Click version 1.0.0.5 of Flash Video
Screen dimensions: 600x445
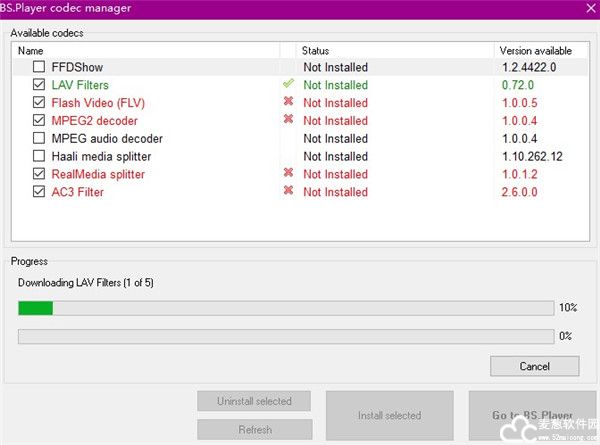pyautogui.click(x=520, y=103)
